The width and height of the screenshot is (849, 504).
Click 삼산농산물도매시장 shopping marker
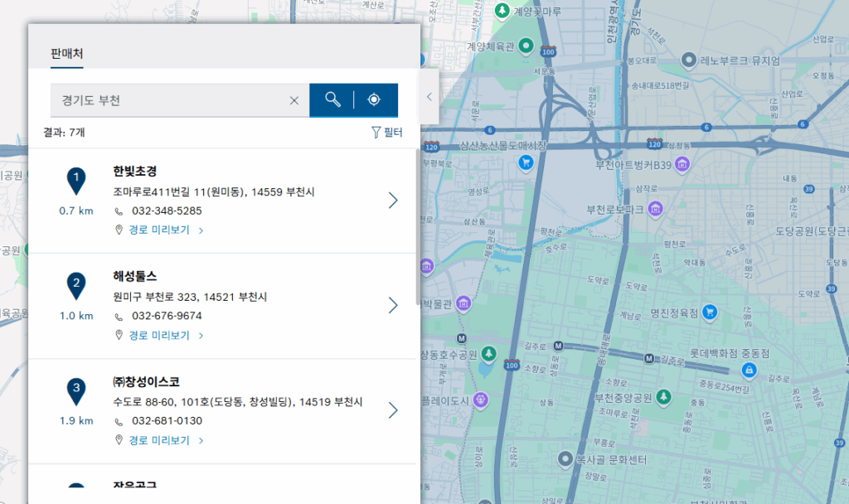(x=525, y=162)
